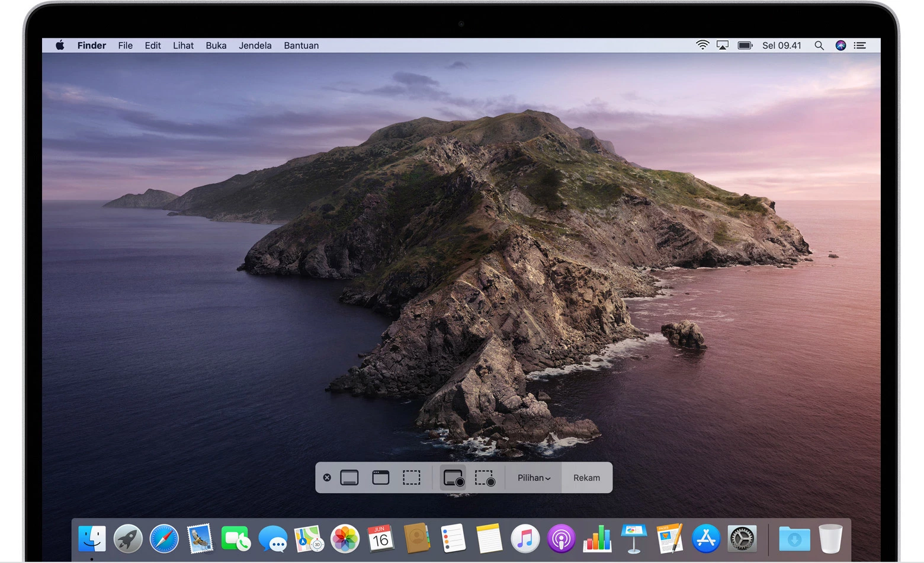
Task: Open the Bantuan menu
Action: 301,45
